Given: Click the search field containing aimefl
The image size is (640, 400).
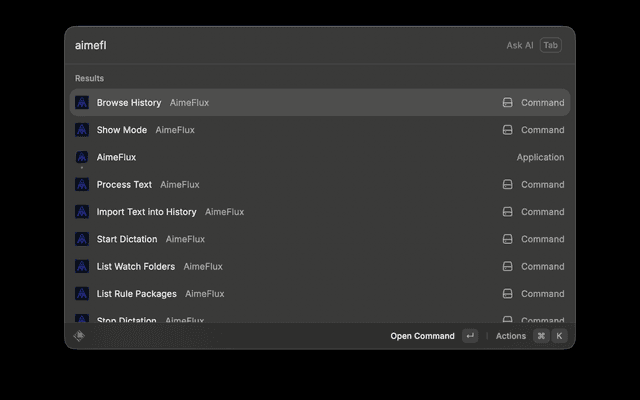Looking at the screenshot, I should pos(286,45).
